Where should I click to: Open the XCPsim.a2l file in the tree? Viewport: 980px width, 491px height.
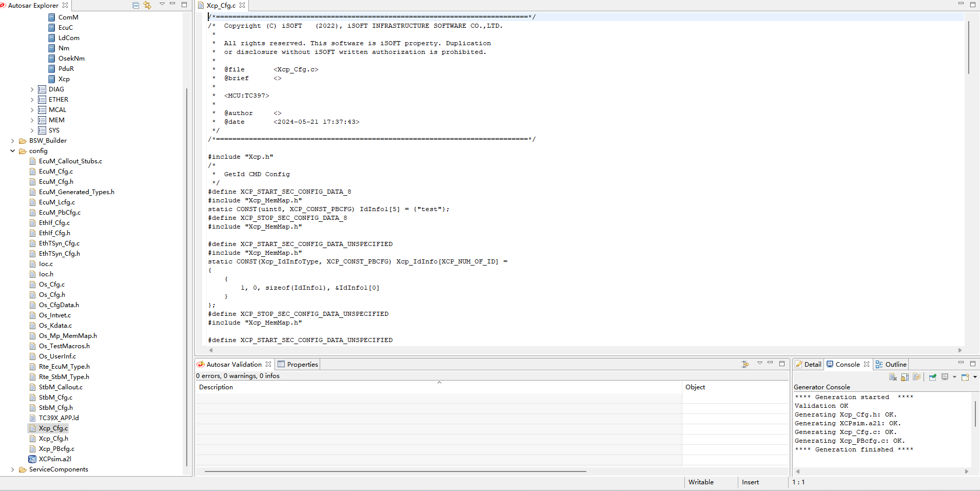pos(55,459)
